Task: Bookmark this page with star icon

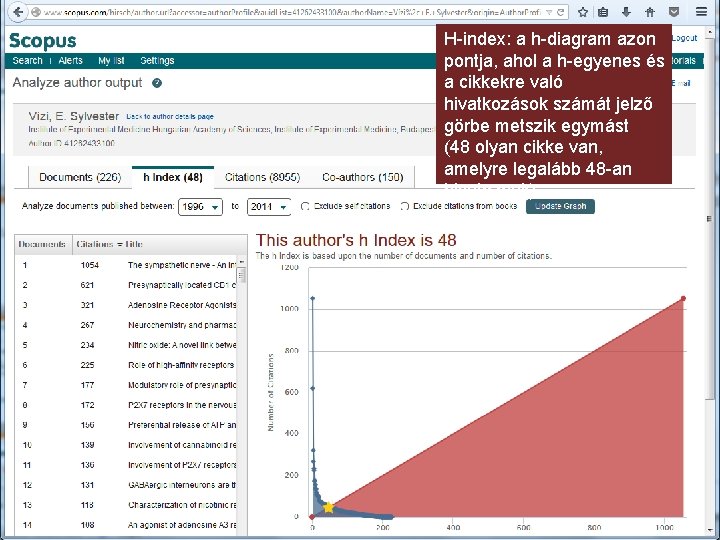Action: pos(583,12)
